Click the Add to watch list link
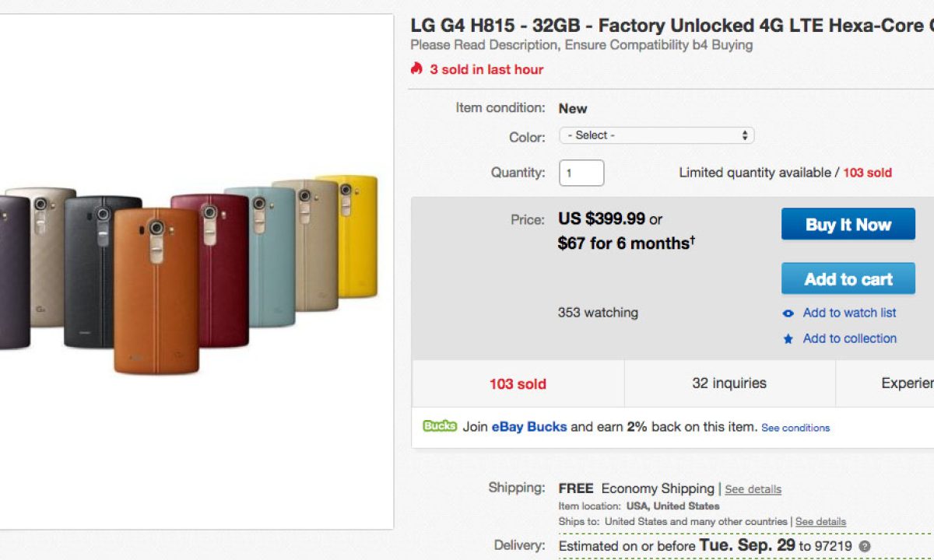Screen dimensions: 934x560 pyautogui.click(x=849, y=313)
